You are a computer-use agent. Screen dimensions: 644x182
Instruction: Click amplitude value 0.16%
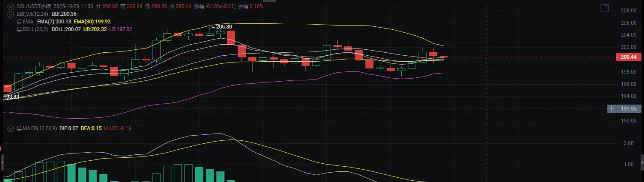pyautogui.click(x=256, y=7)
